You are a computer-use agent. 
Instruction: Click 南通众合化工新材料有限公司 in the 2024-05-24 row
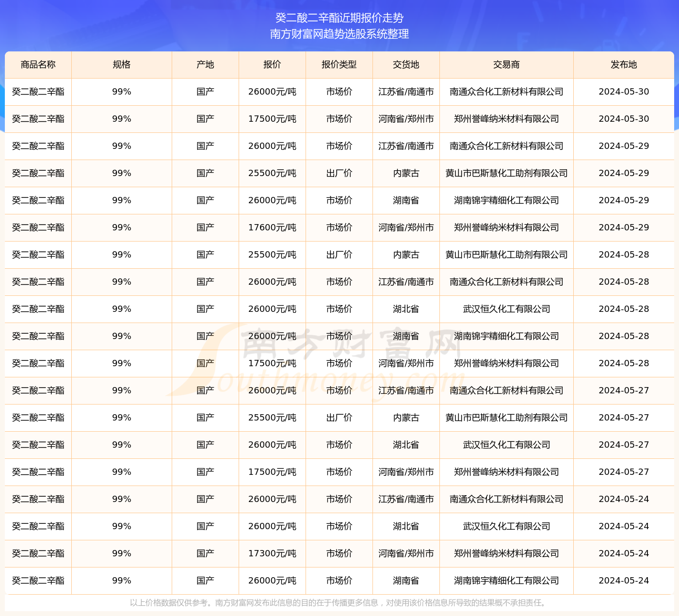(x=506, y=499)
